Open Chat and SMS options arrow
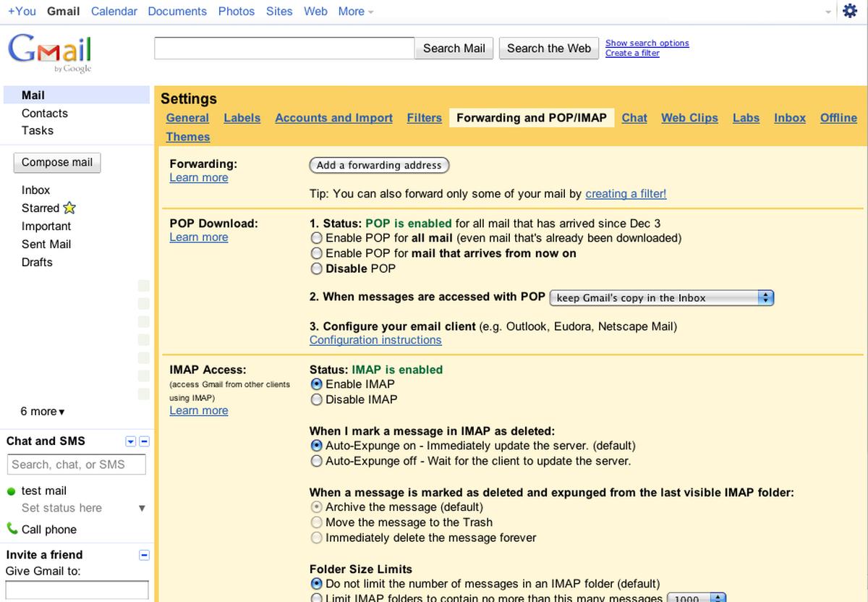This screenshot has height=602, width=868. click(131, 441)
